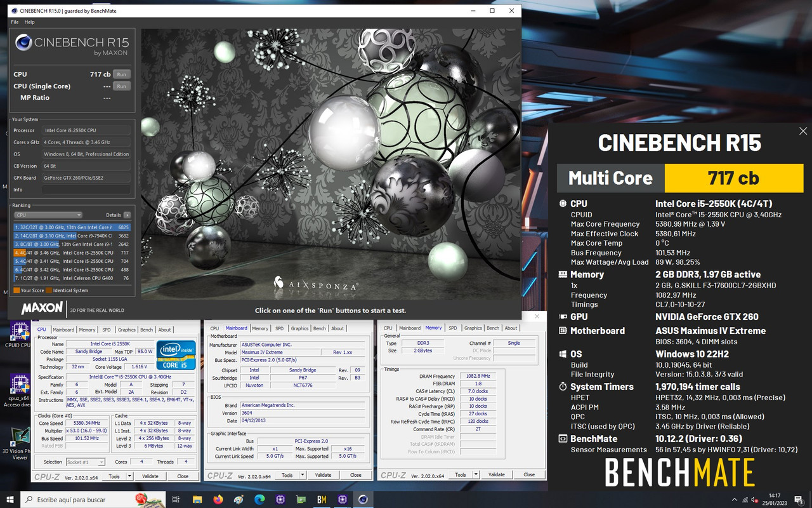Click the BenchMate section icon

click(x=563, y=439)
